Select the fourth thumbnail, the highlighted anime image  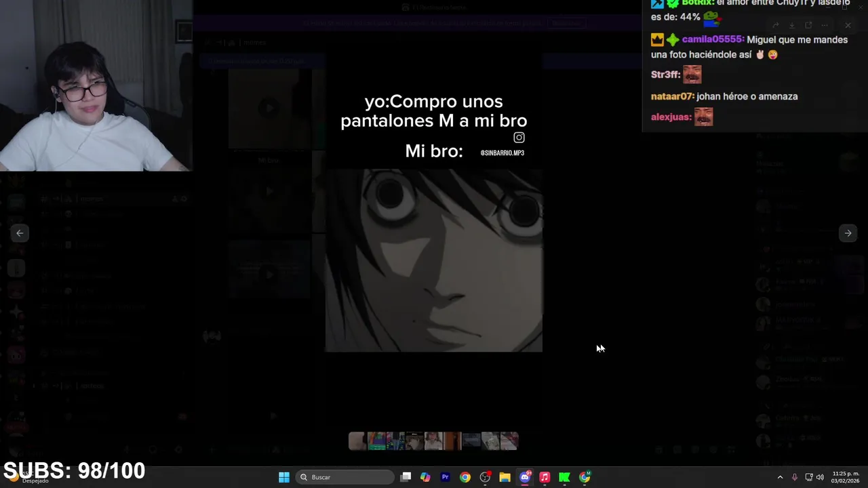point(414,441)
